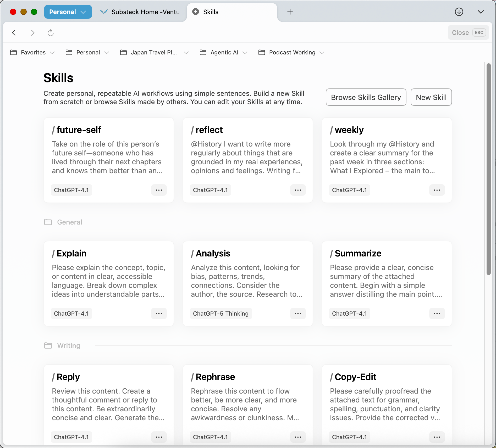Click ChatGPT-4.1 tag on Explain card
The height and width of the screenshot is (448, 496).
click(71, 314)
